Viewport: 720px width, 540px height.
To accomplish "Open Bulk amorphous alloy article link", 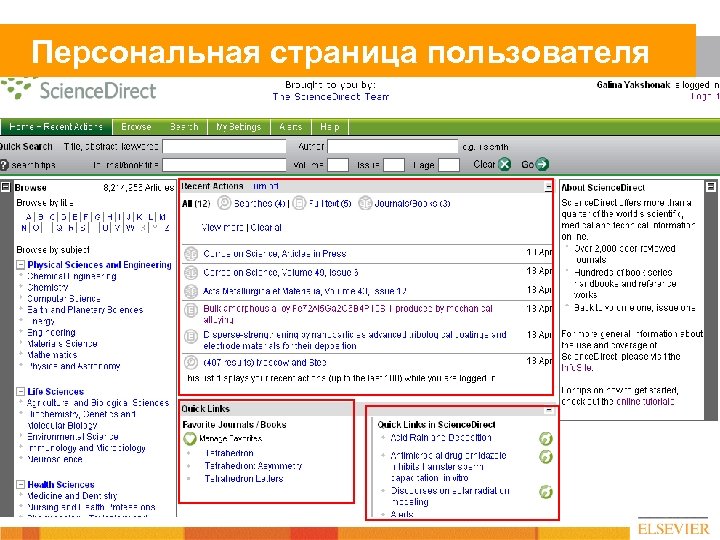I will pyautogui.click(x=348, y=314).
